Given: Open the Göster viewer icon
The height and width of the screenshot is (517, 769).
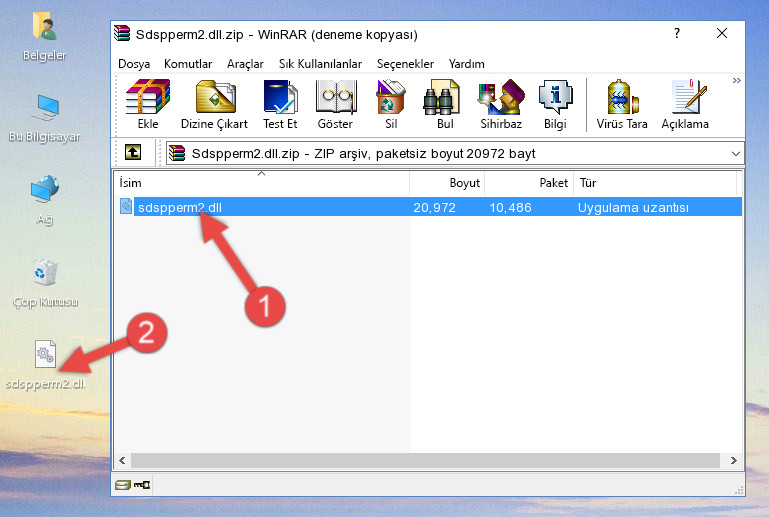Looking at the screenshot, I should click(x=335, y=104).
